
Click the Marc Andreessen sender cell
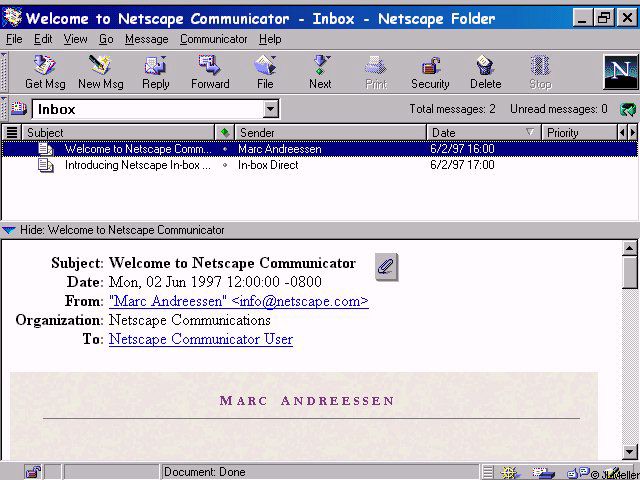[x=280, y=149]
